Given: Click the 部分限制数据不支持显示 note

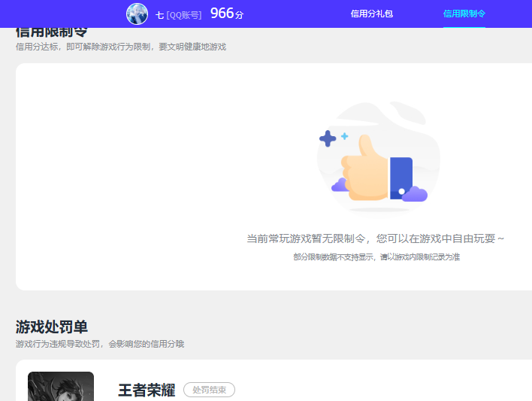Looking at the screenshot, I should click(376, 257).
